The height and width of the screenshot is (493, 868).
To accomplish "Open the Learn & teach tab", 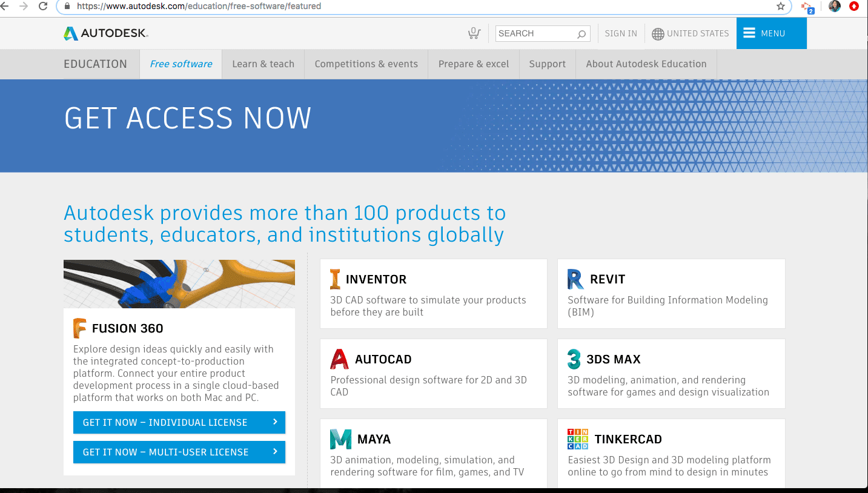I will (x=263, y=64).
